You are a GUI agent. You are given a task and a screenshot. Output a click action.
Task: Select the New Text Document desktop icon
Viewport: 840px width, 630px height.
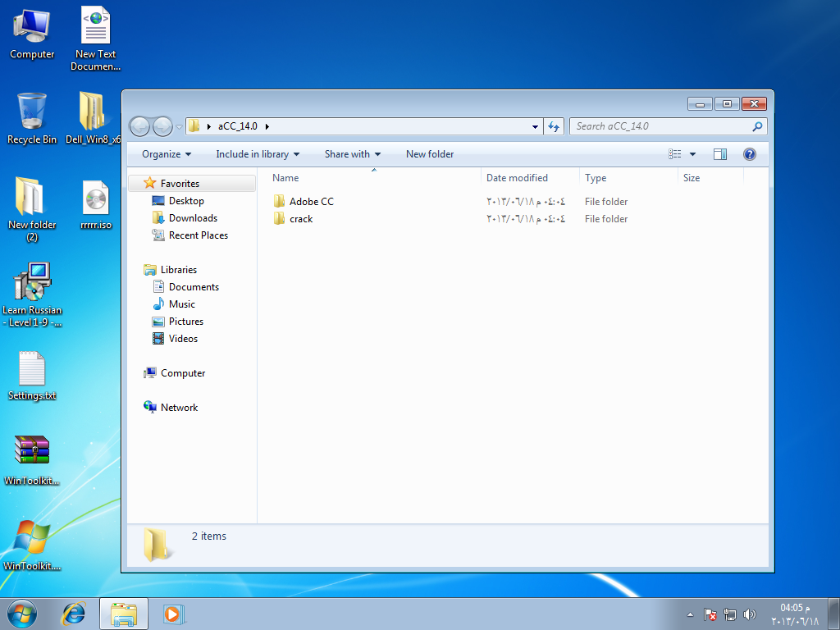(95, 39)
